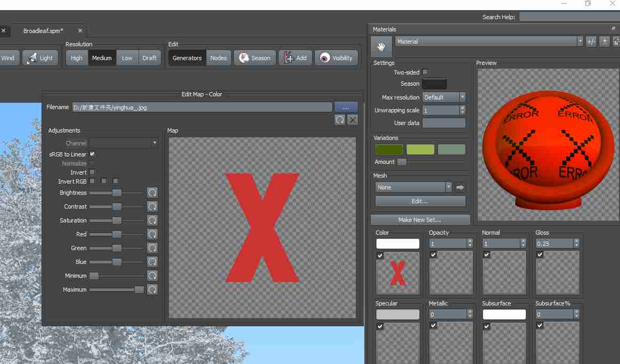Set resolution to Draft

150,57
